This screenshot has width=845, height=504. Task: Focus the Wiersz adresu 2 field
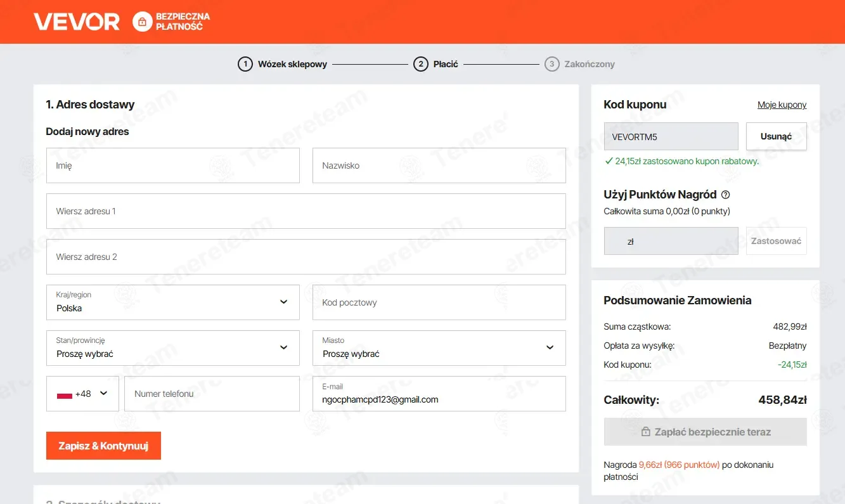click(306, 257)
